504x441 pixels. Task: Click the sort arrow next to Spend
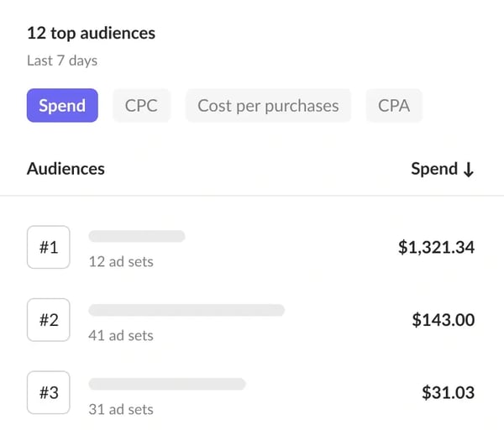click(468, 169)
